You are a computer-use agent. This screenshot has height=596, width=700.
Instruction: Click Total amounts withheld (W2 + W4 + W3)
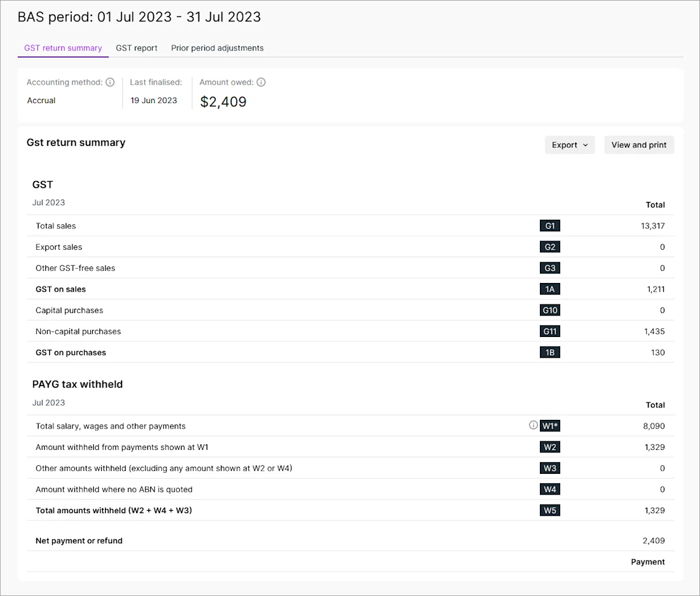coord(114,511)
